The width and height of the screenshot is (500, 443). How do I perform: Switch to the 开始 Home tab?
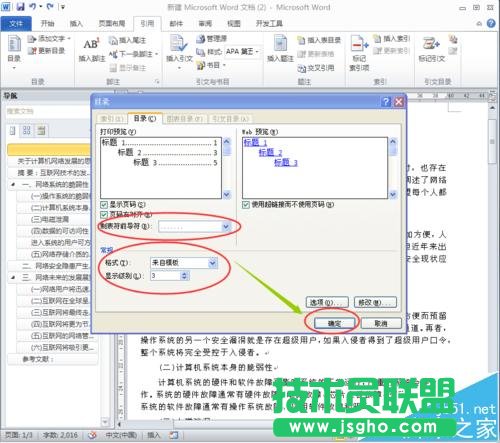click(47, 23)
